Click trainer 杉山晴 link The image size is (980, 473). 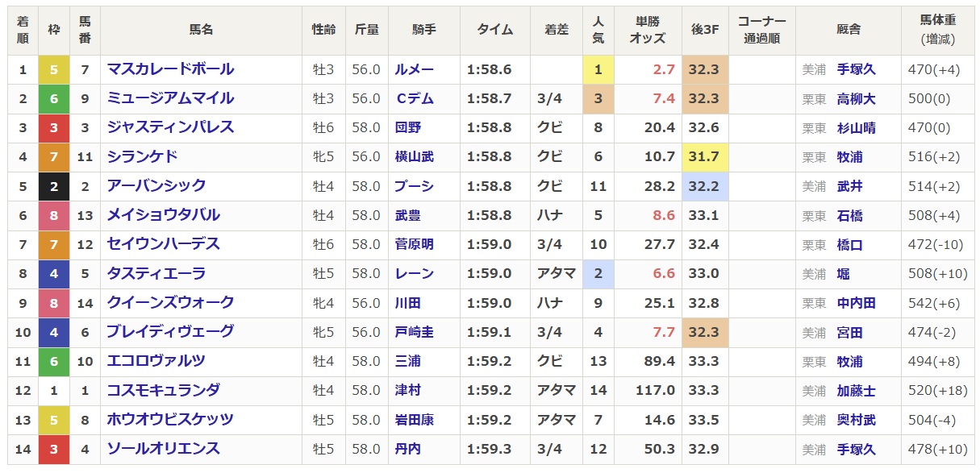(856, 128)
